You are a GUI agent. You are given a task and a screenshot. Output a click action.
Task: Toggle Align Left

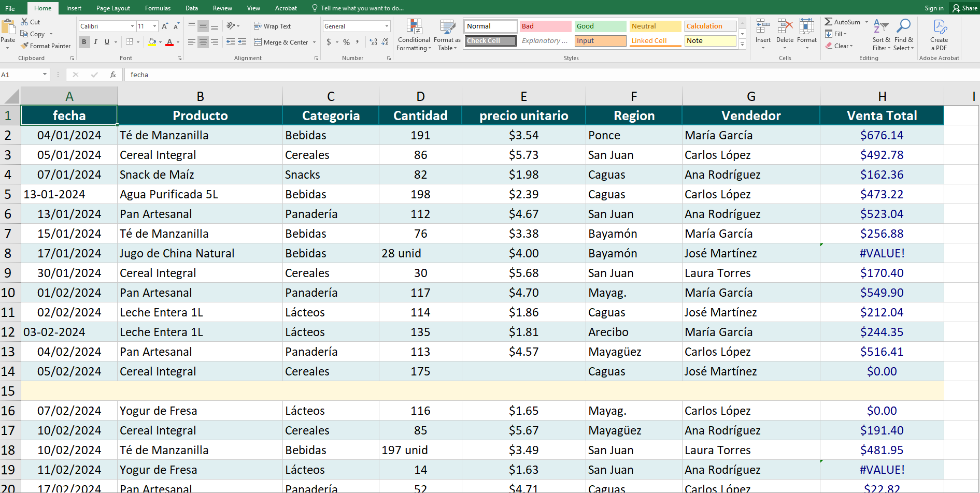[192, 42]
